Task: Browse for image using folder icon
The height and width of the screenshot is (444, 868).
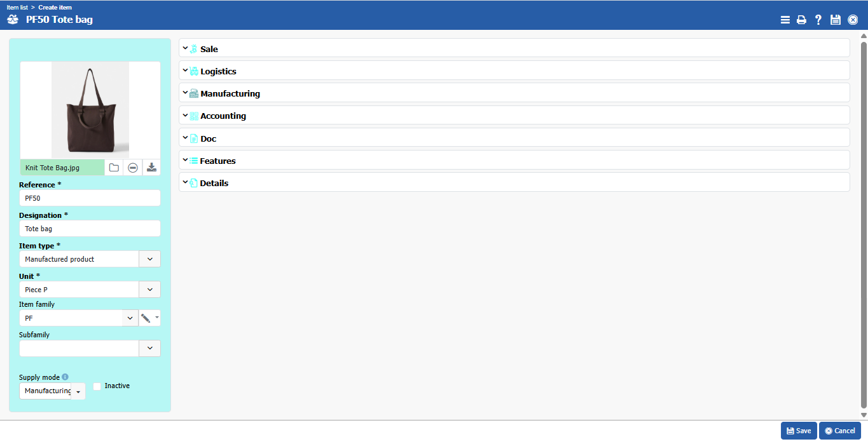Action: click(x=114, y=168)
